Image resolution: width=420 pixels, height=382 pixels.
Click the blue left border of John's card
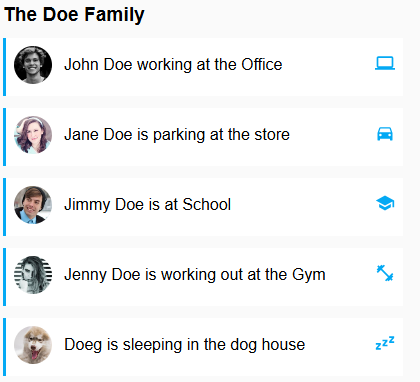click(x=4, y=67)
